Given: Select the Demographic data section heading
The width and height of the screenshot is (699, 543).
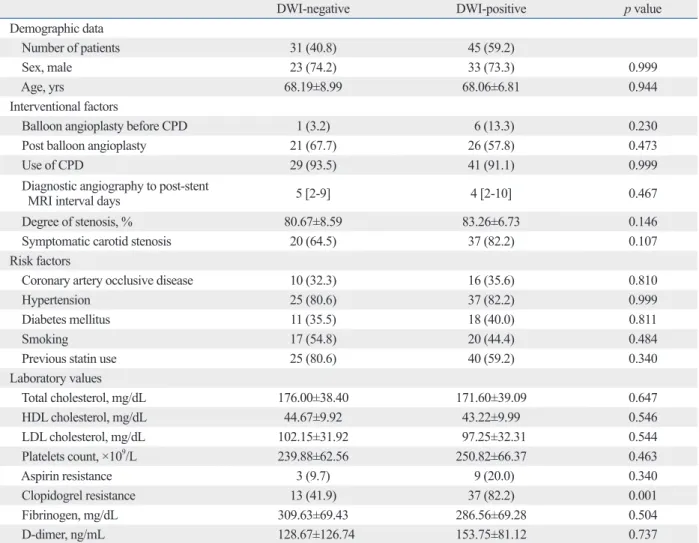Looking at the screenshot, I should (57, 29).
